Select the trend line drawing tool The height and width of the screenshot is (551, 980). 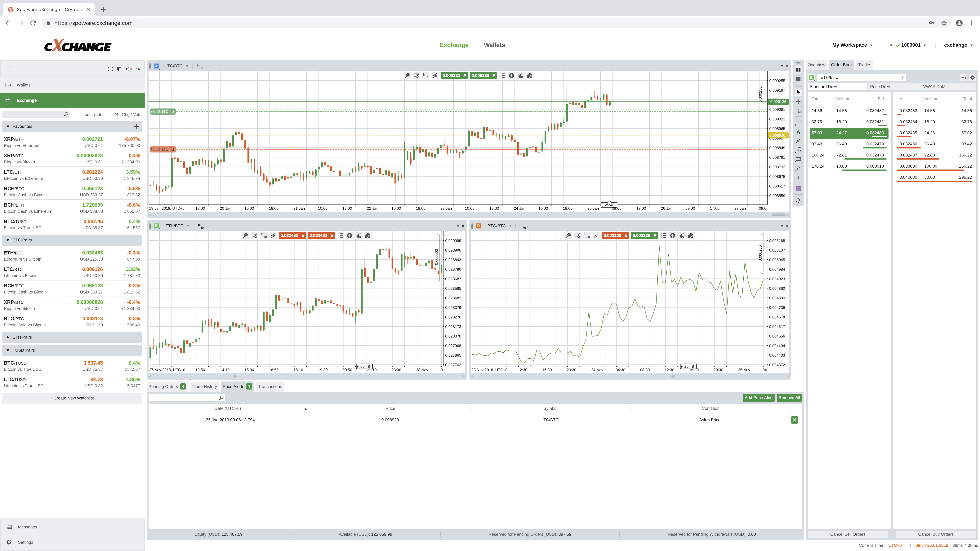click(798, 122)
